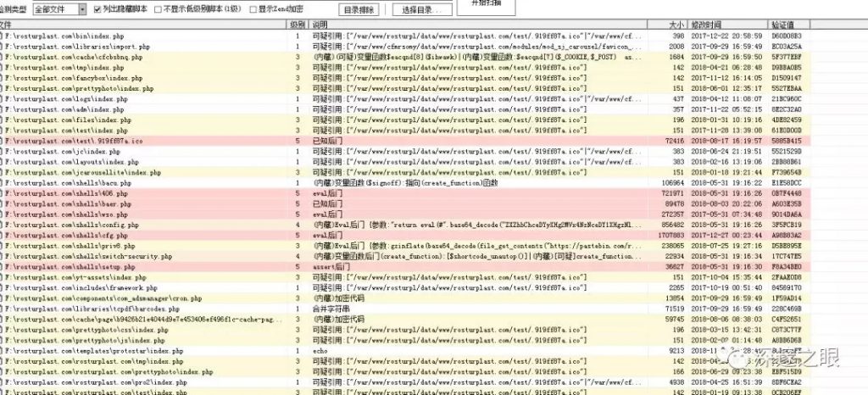Click the 选择目录... button

point(422,10)
